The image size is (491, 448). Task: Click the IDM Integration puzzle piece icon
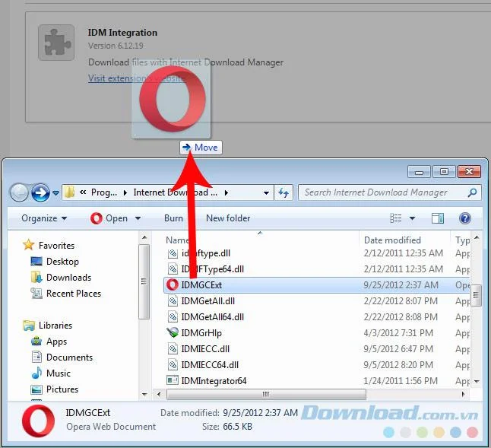click(x=56, y=43)
